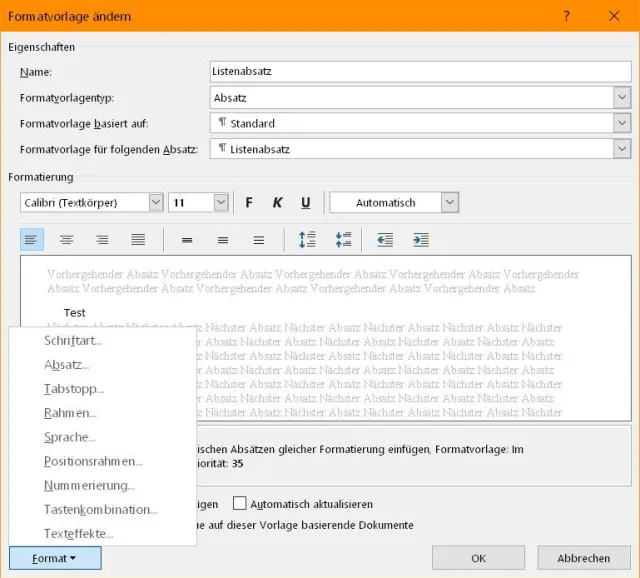
Task: Select 'Nummerierung...' in the Format menu
Action: point(89,485)
